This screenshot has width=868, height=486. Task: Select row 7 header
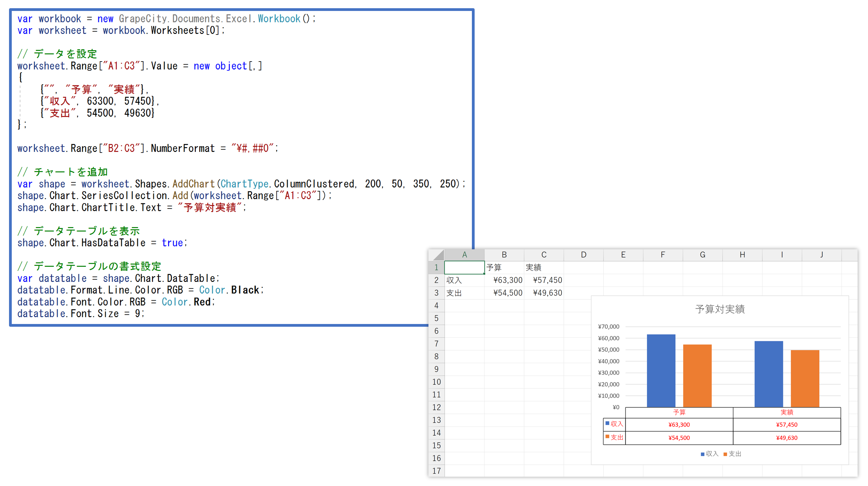(436, 344)
